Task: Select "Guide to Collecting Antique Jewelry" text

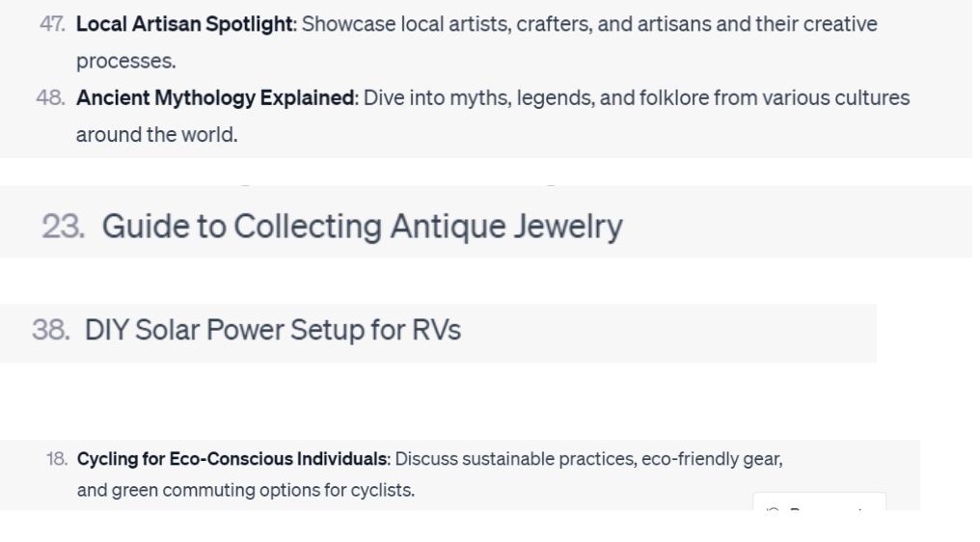Action: (362, 227)
